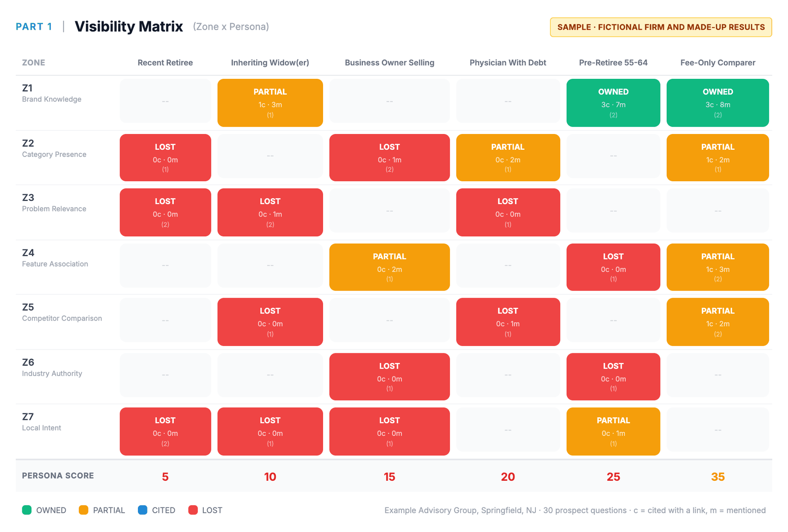The height and width of the screenshot is (532, 788).
Task: Click the Z3 Inheriting Widow(er) LOST 0c 1m cell
Action: tap(270, 212)
